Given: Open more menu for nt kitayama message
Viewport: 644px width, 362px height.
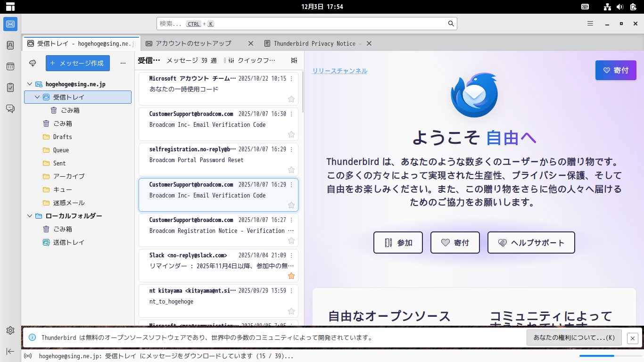Looking at the screenshot, I should [x=291, y=291].
